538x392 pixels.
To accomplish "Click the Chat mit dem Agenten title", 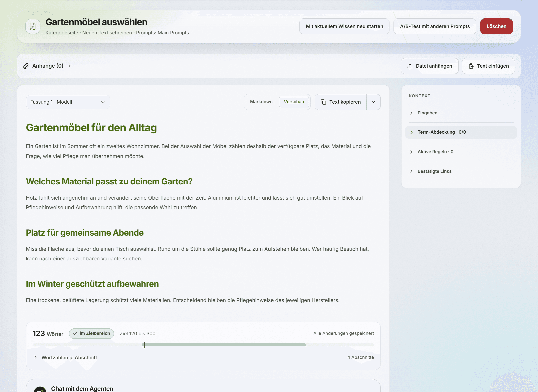I will click(82, 389).
